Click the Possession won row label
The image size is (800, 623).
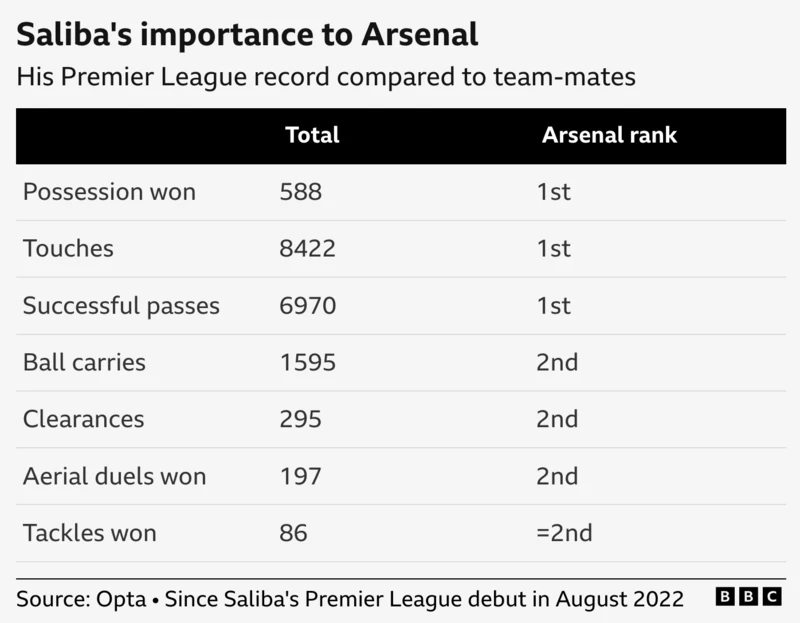(109, 192)
